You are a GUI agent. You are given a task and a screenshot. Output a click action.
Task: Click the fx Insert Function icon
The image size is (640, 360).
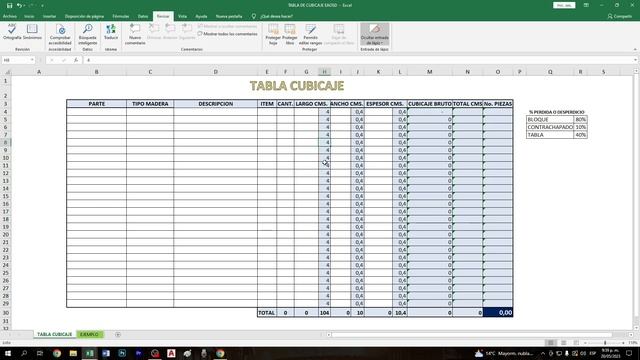pos(76,60)
